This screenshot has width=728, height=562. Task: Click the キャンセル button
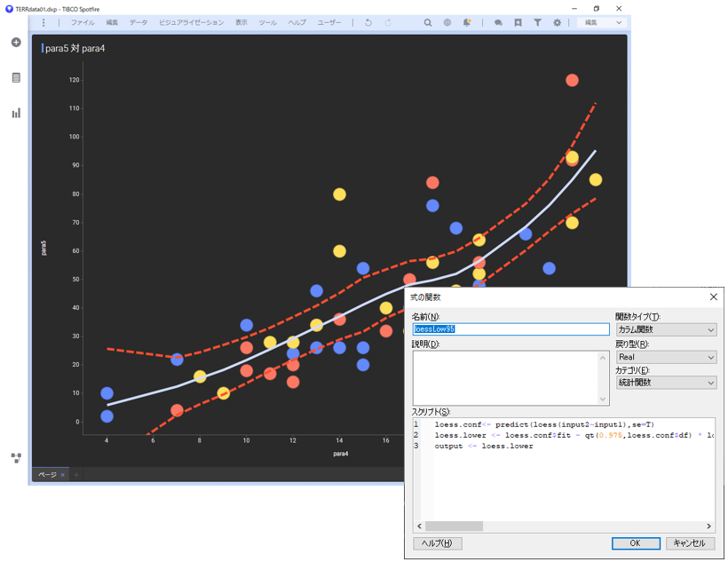click(690, 543)
